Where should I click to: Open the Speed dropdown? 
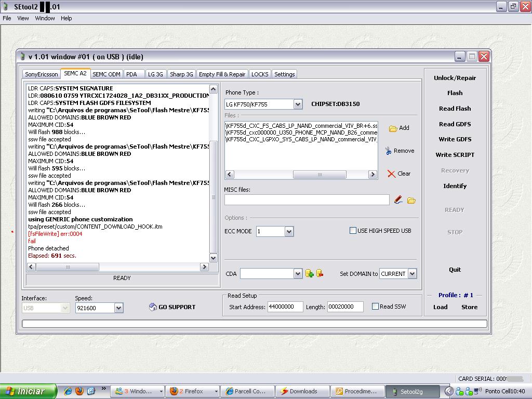118,308
